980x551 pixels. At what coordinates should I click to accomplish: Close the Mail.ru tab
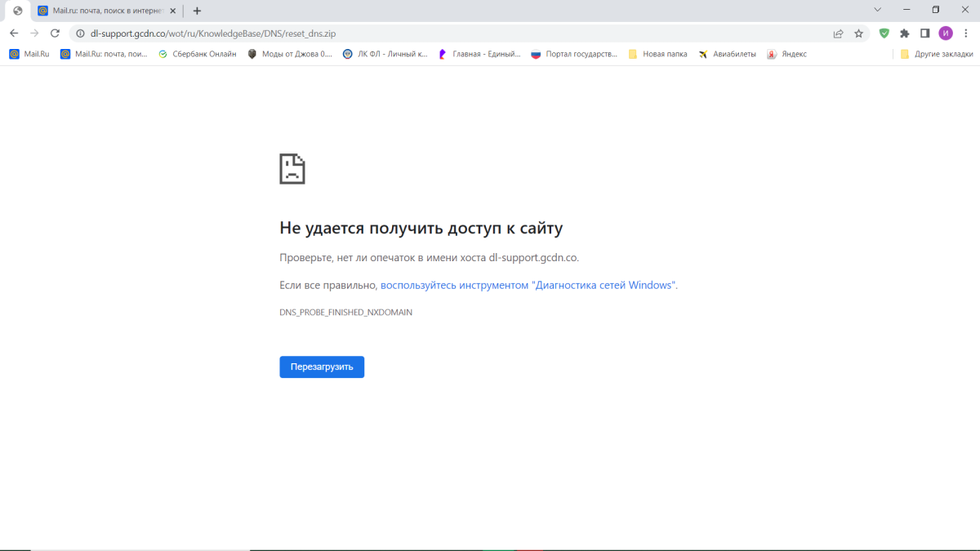172,11
